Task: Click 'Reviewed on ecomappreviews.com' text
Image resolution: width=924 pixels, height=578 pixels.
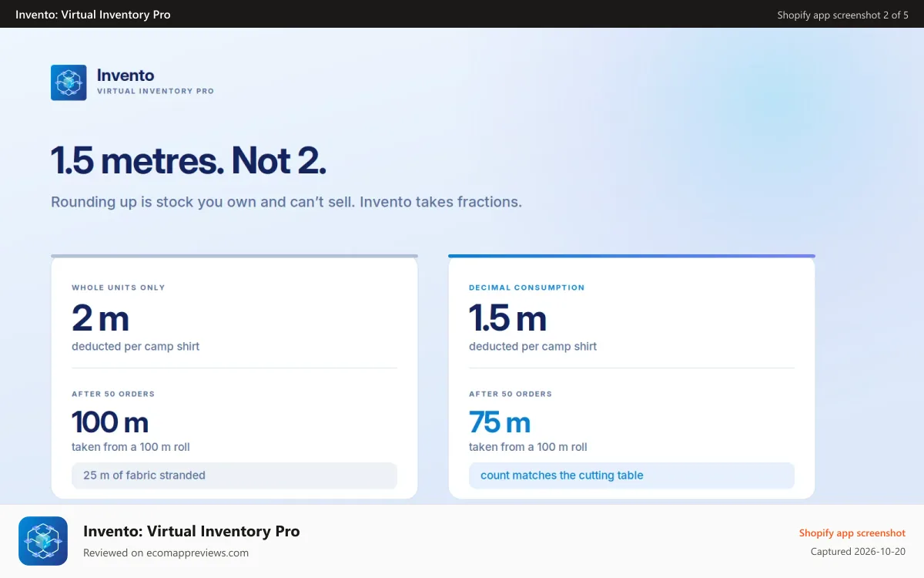Action: 166,553
